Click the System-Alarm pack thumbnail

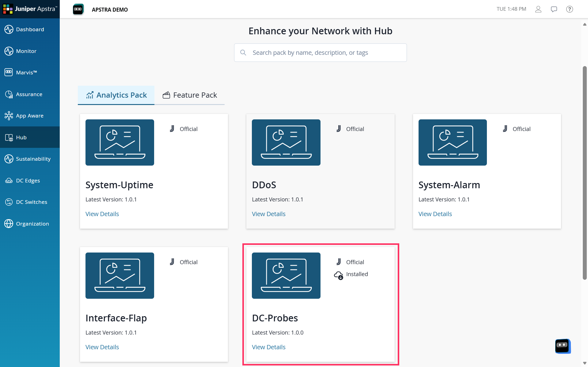453,143
